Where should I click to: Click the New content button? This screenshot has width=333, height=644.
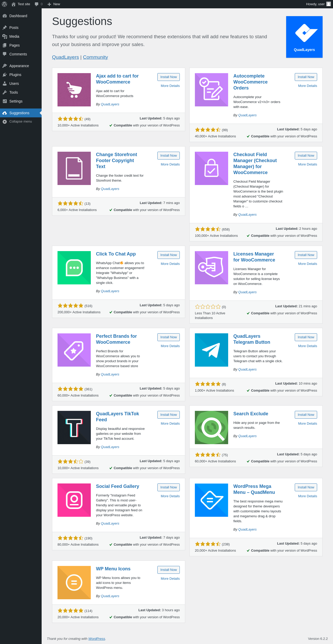[x=54, y=4]
